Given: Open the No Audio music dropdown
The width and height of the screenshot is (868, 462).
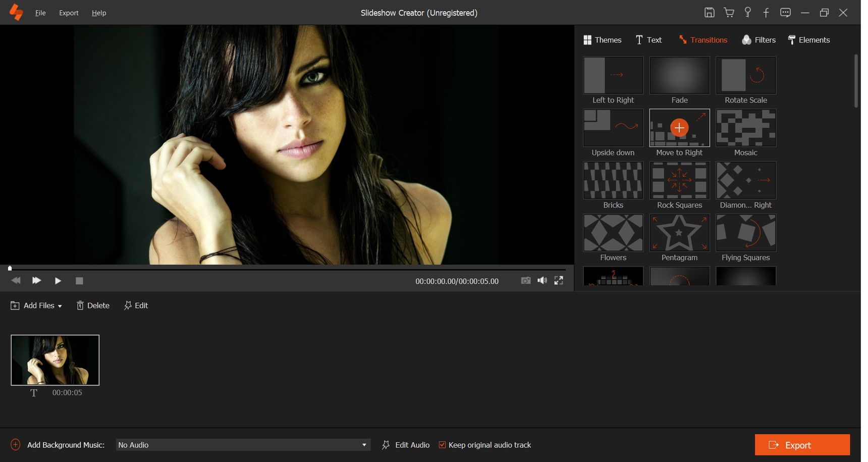Looking at the screenshot, I should [243, 445].
